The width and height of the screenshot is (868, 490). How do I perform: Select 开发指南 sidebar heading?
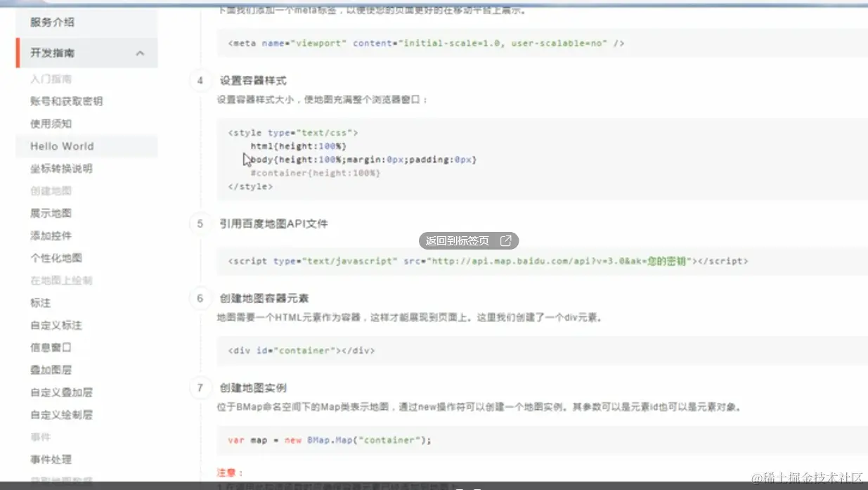(52, 53)
